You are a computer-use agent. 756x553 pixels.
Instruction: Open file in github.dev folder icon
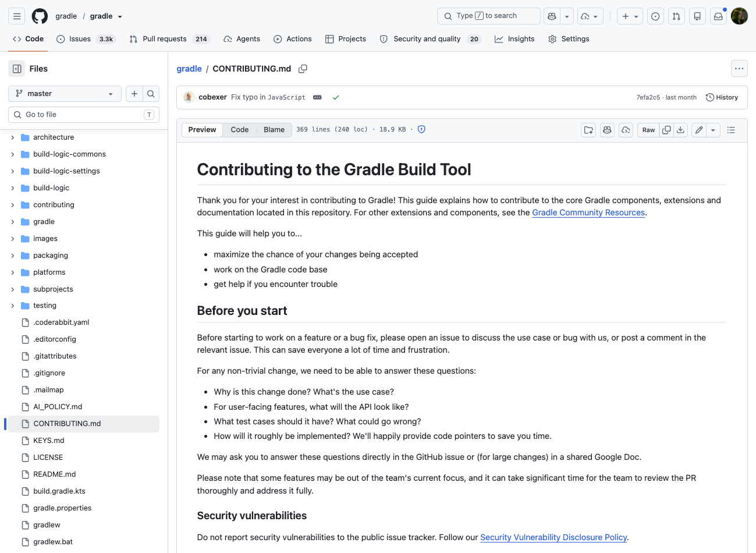589,130
